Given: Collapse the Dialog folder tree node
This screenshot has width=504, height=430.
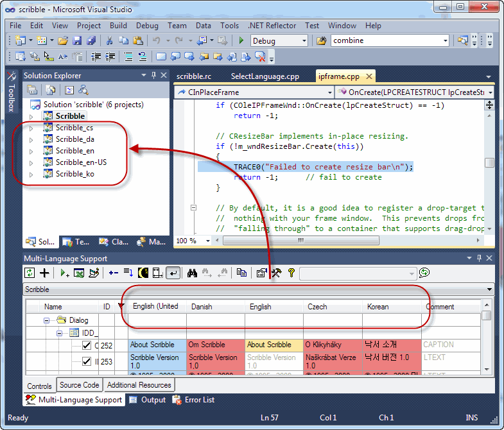Looking at the screenshot, I should point(46,320).
